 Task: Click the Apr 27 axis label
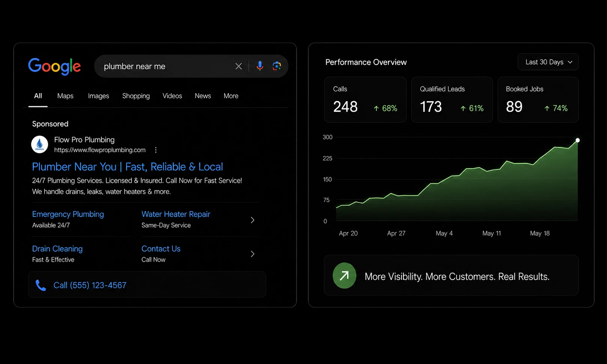tap(396, 233)
